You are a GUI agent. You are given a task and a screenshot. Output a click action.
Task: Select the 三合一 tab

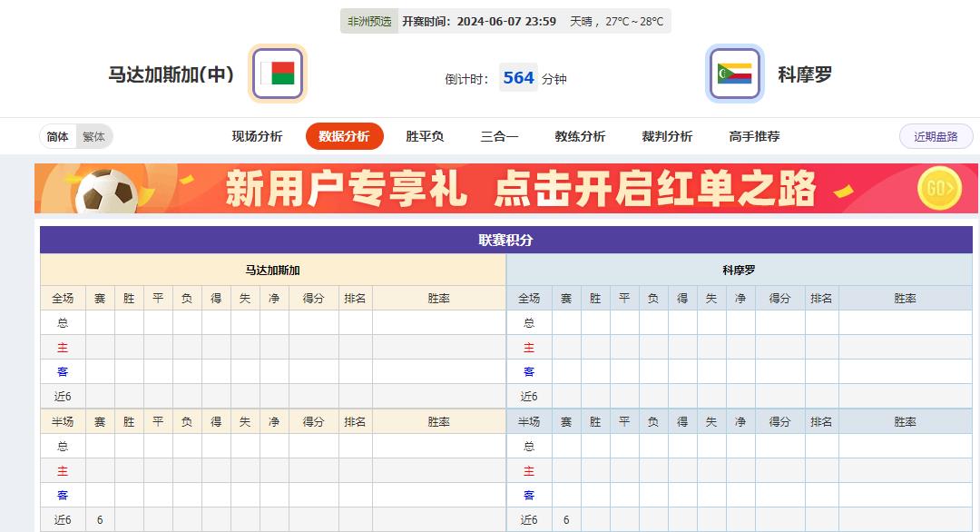click(x=499, y=135)
